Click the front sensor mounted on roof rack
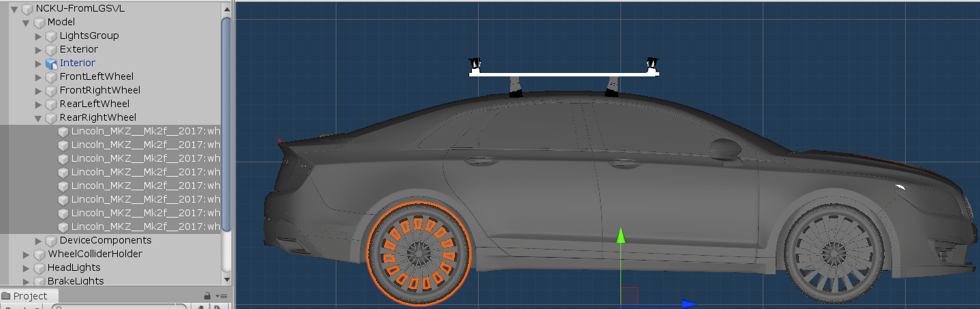Viewport: 980px width, 309px height. tap(652, 64)
